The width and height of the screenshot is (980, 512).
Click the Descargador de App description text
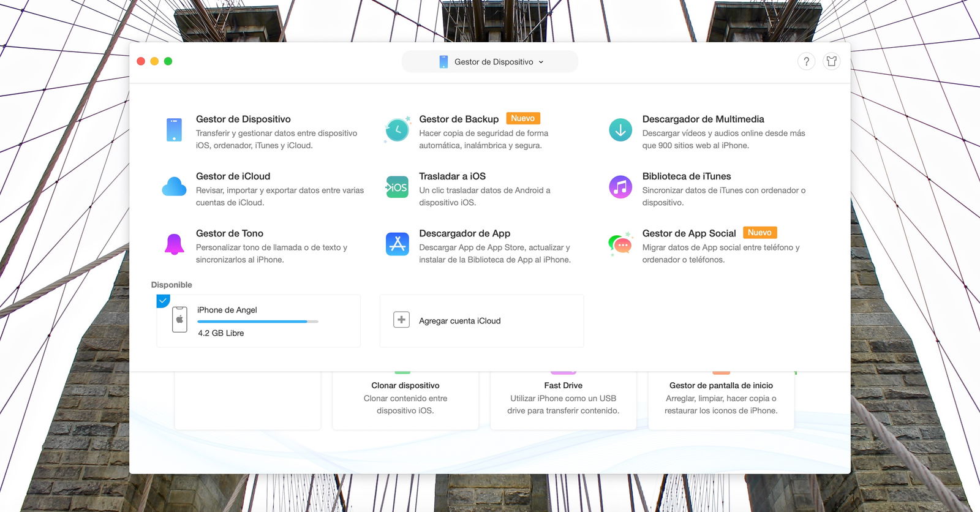pos(495,254)
